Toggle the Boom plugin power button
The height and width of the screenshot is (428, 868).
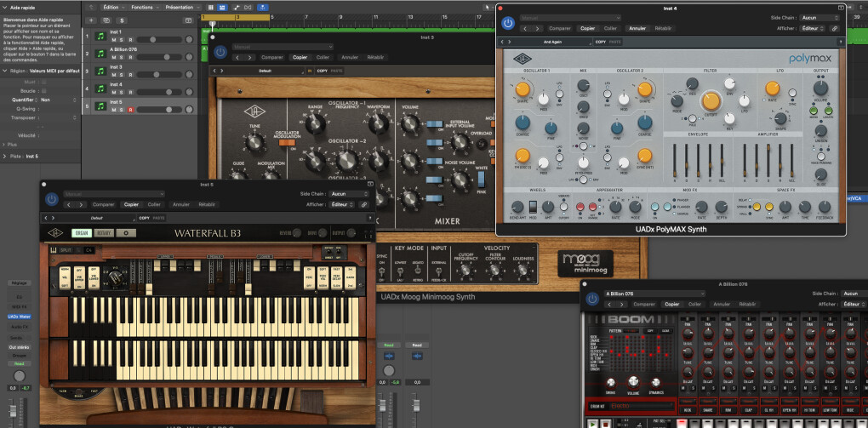tap(592, 299)
